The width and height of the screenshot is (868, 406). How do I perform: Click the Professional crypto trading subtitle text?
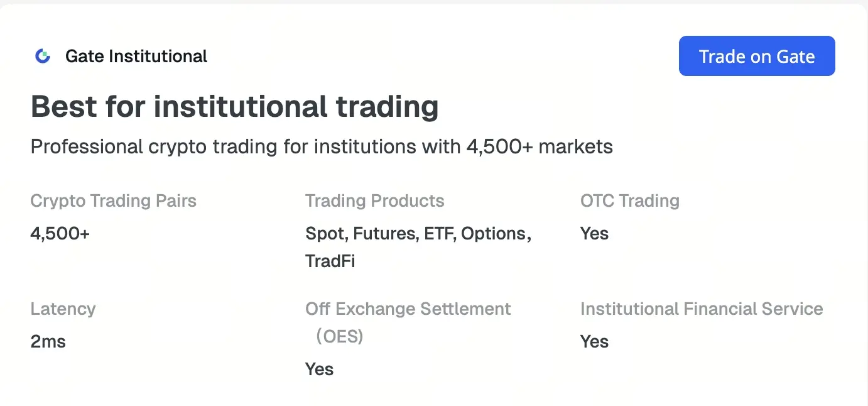pos(321,147)
